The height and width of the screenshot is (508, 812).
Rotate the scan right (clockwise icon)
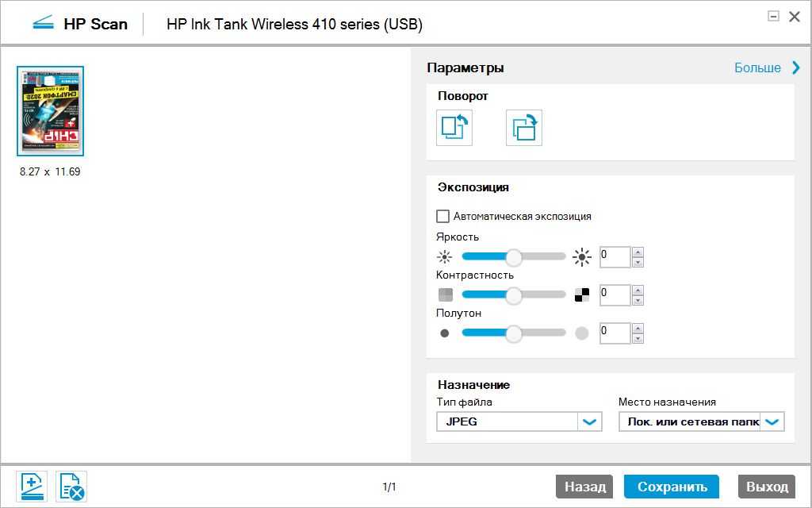point(524,128)
